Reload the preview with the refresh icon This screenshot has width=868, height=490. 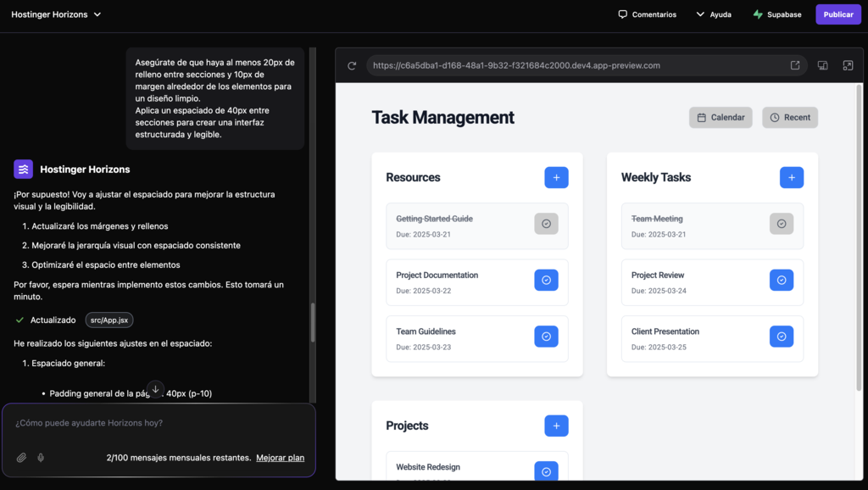click(x=352, y=65)
